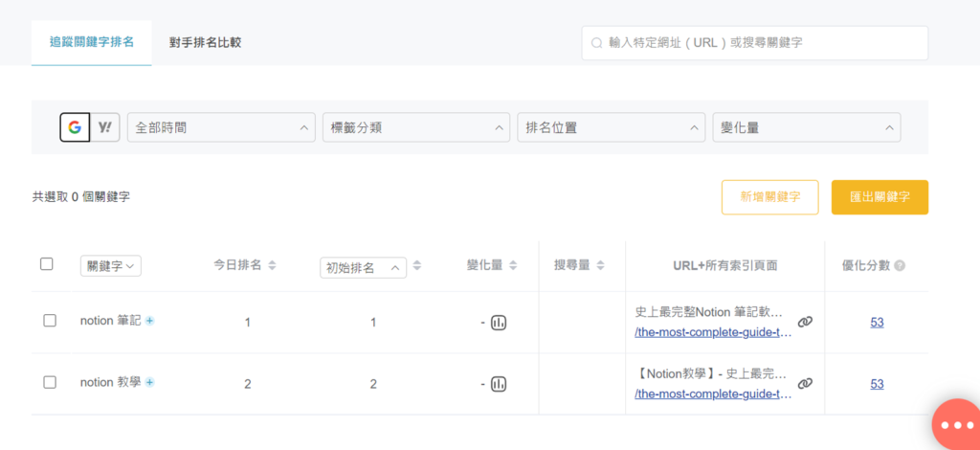Click today's rank 1 for notion 筆記
Screen dimensions: 980x450
[248, 323]
